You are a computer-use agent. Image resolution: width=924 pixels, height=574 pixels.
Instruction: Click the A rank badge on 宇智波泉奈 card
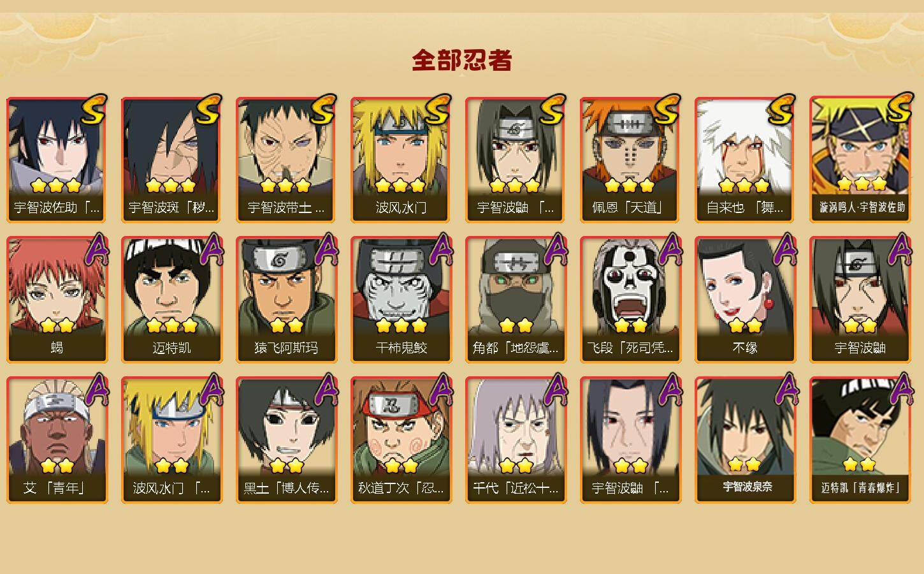(x=784, y=389)
